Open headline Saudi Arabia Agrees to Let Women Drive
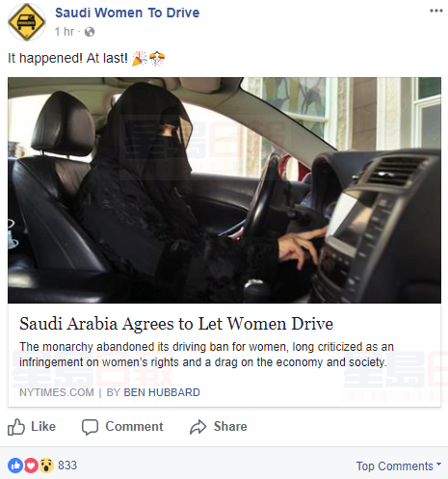 (x=176, y=324)
